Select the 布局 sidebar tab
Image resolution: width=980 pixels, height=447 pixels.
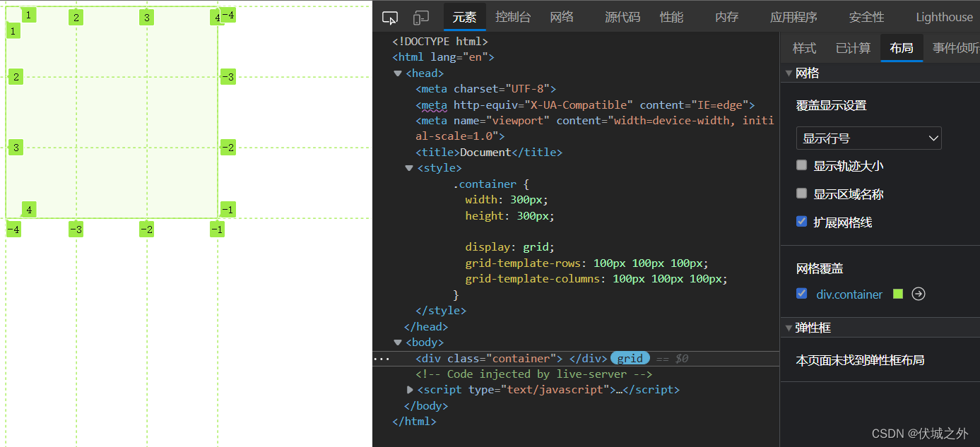click(x=902, y=48)
